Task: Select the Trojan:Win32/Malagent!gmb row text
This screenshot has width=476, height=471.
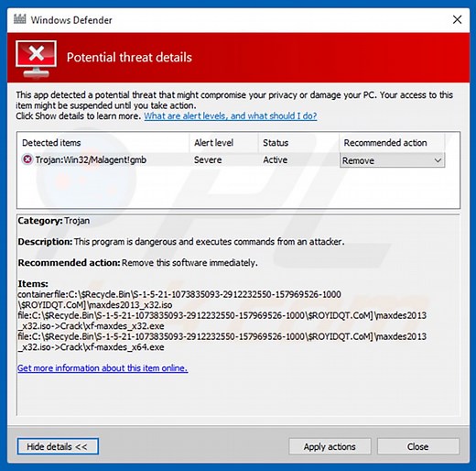Action: coord(91,159)
